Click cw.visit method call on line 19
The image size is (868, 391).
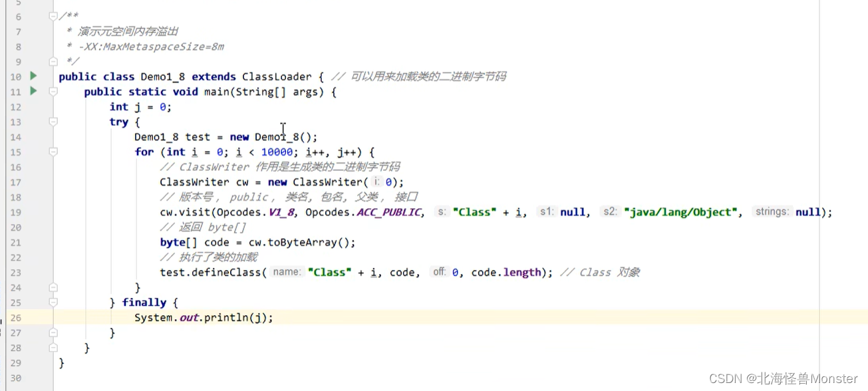click(x=186, y=212)
